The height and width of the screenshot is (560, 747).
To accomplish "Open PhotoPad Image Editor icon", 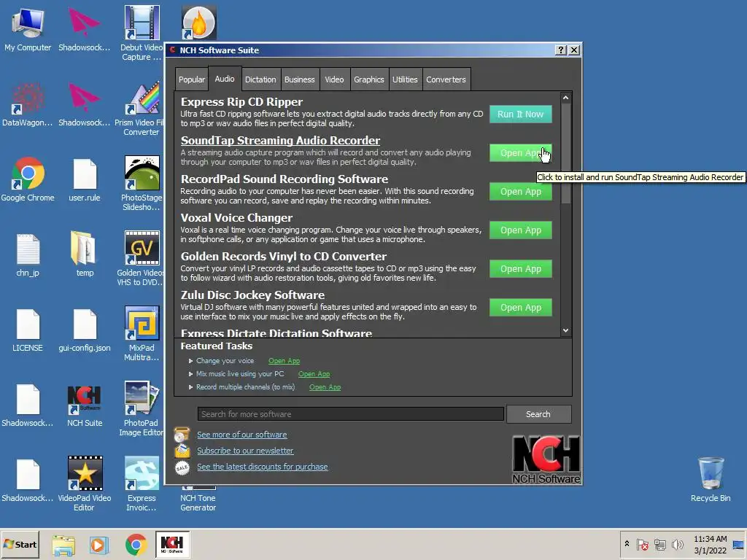I will pos(141,409).
